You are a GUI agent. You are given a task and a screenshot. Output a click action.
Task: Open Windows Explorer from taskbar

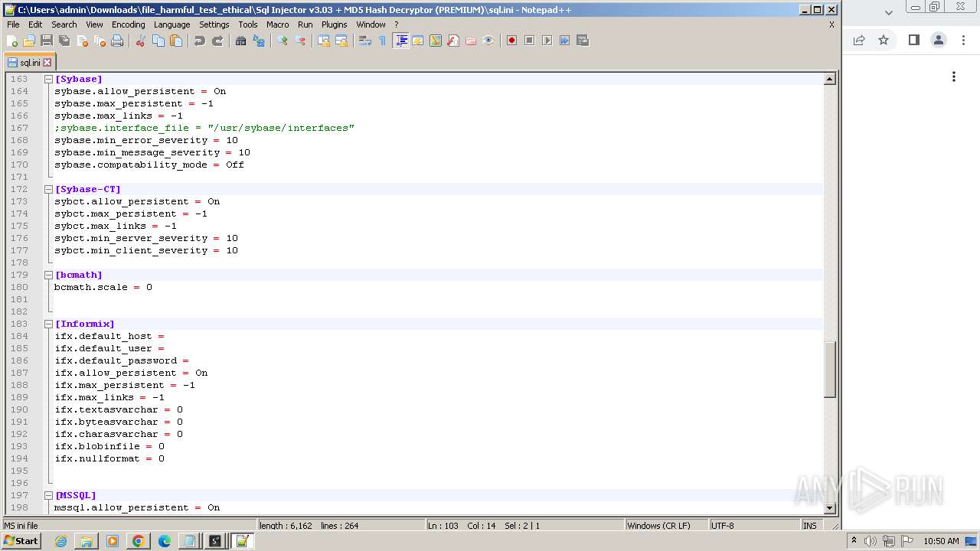click(x=86, y=541)
